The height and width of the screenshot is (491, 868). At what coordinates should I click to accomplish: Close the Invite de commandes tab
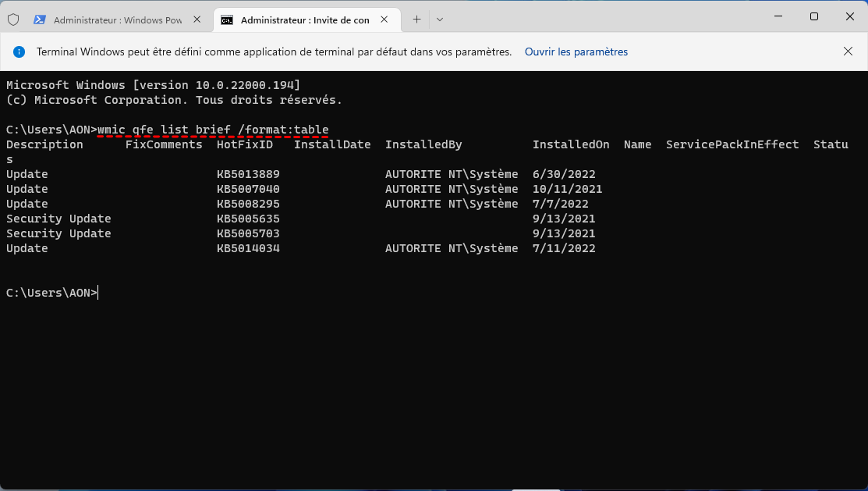[x=384, y=20]
